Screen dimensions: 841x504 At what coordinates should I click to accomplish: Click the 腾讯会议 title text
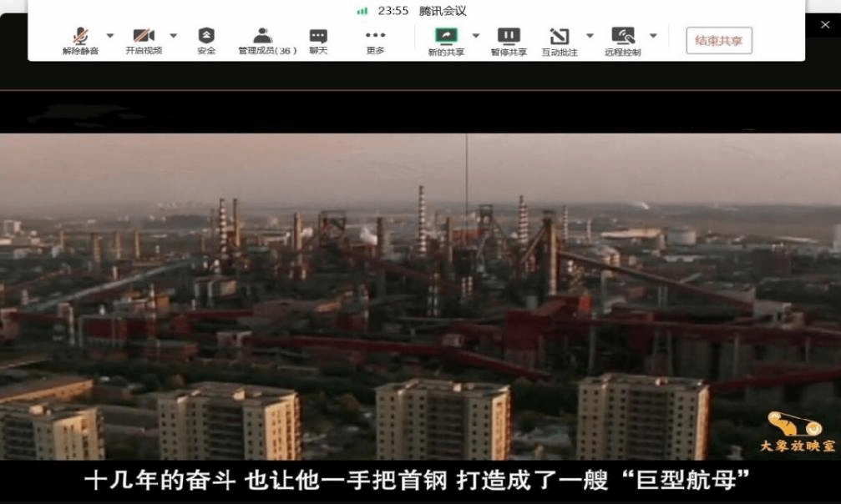click(x=442, y=11)
